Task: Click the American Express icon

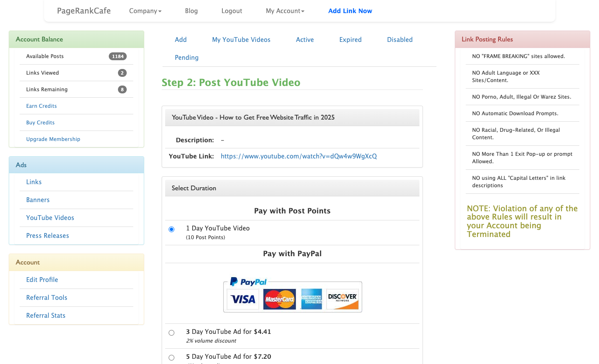Action: tap(311, 299)
